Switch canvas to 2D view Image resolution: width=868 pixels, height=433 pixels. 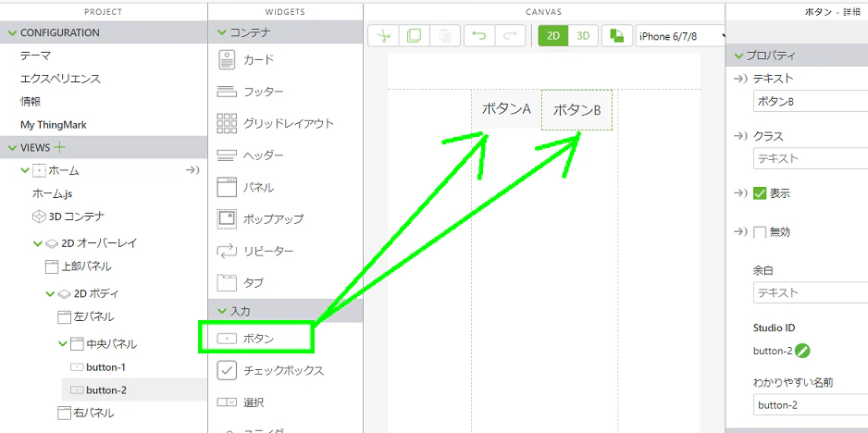click(x=553, y=36)
